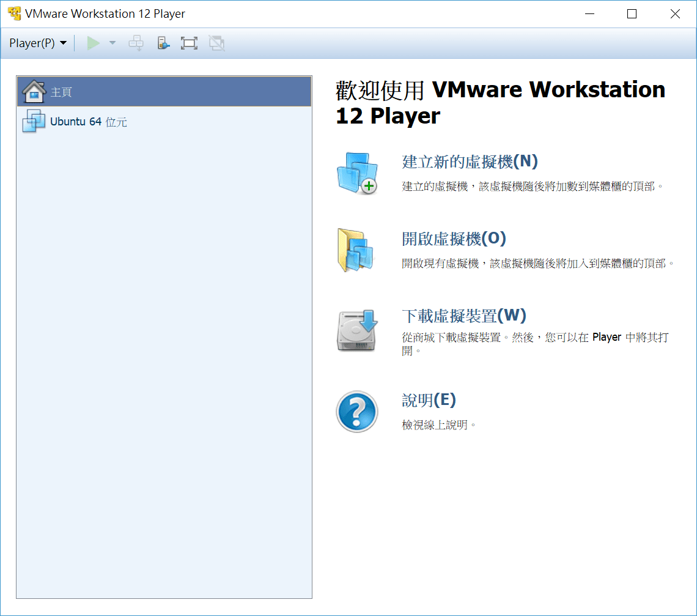Screen dimensions: 697x616
Task: Click the create new virtual machine icon
Action: [358, 174]
